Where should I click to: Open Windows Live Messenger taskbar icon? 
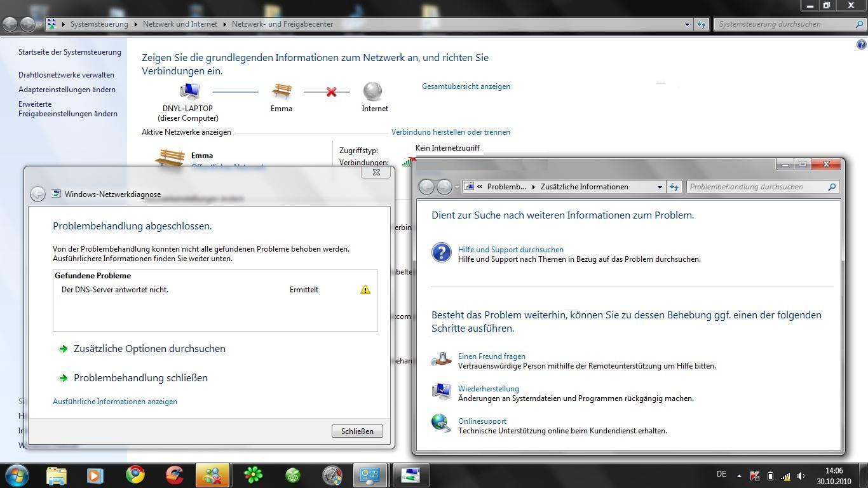(213, 475)
